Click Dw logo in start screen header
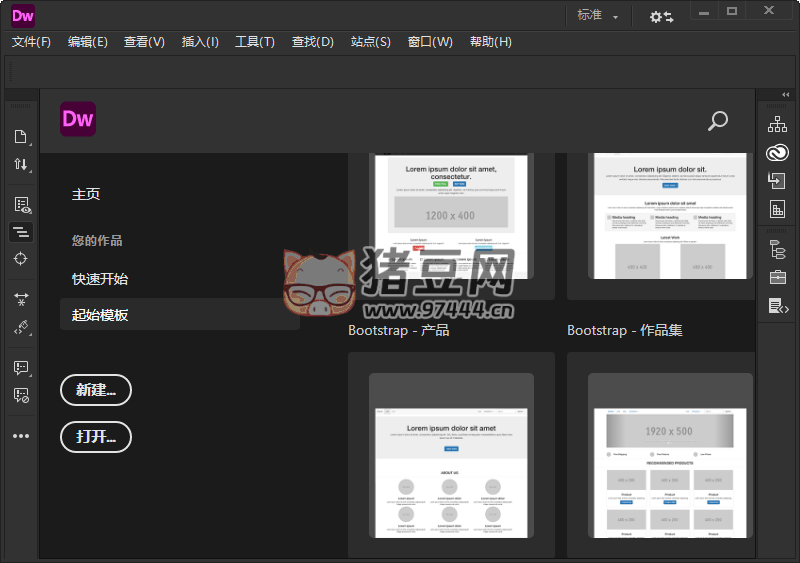This screenshot has height=563, width=800. (x=78, y=119)
